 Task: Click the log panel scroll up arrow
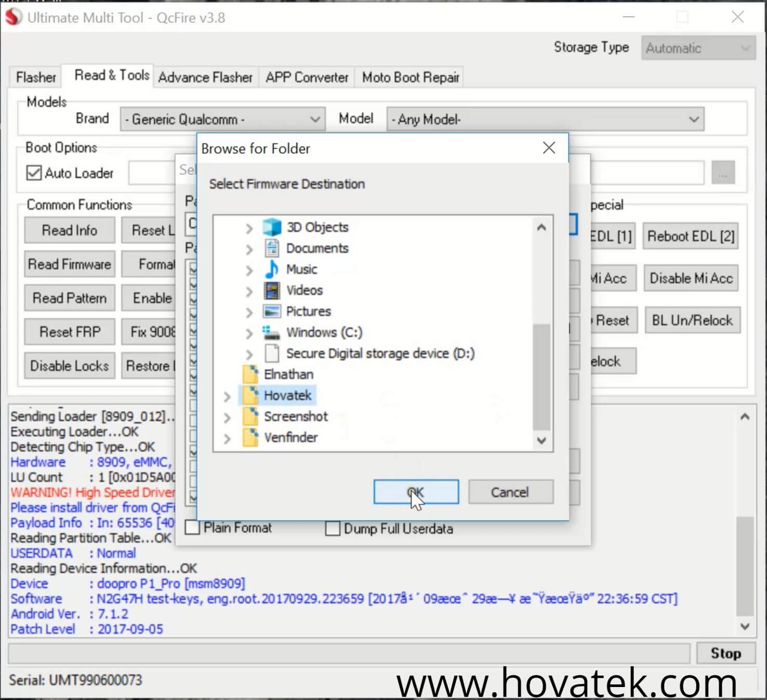[745, 416]
